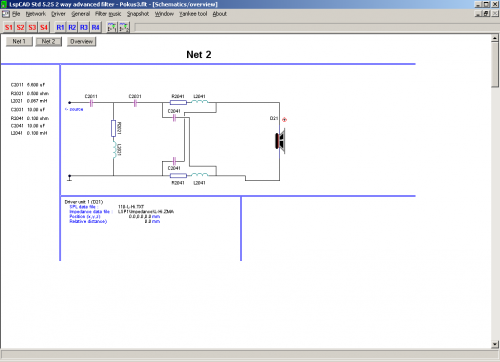Image resolution: width=500 pixels, height=362 pixels.
Task: Switch to the Net 2 schematic
Action: (x=49, y=41)
